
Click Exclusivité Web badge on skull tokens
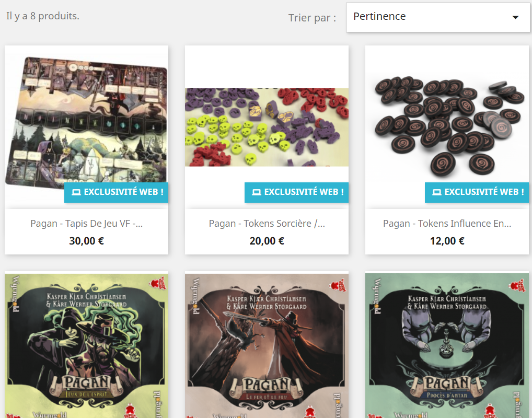pos(296,192)
